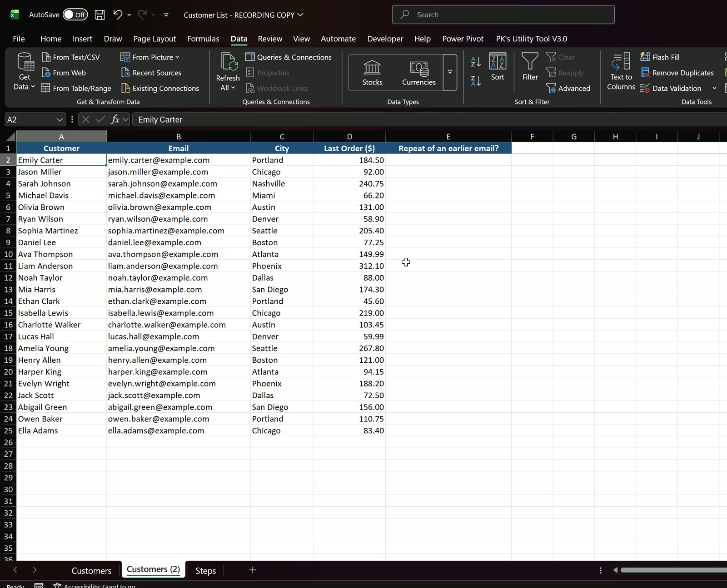727x588 pixels.
Task: Add a new sheet with plus
Action: [x=253, y=570]
